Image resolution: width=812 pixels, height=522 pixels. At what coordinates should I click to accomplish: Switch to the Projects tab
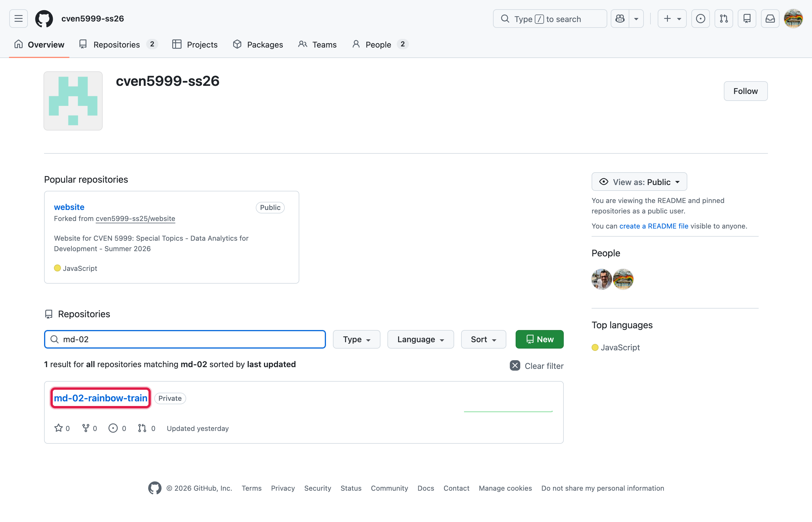pos(195,44)
